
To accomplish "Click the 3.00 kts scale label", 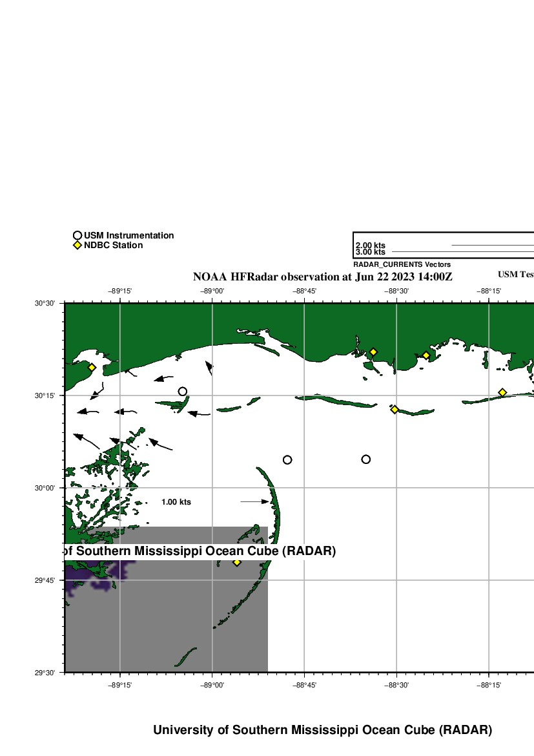I will click(371, 252).
